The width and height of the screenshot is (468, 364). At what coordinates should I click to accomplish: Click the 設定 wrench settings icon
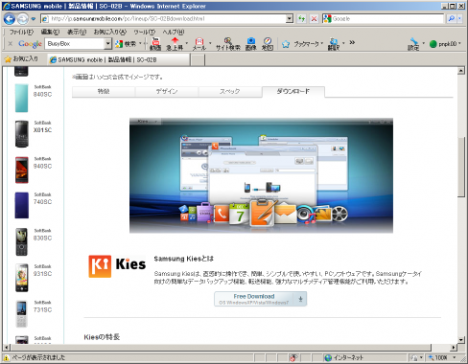click(x=414, y=44)
